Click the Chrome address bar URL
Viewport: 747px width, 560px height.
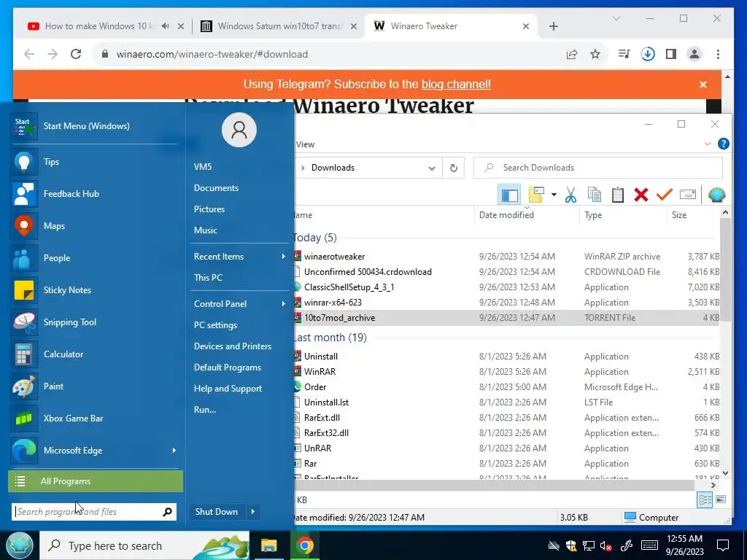[212, 54]
